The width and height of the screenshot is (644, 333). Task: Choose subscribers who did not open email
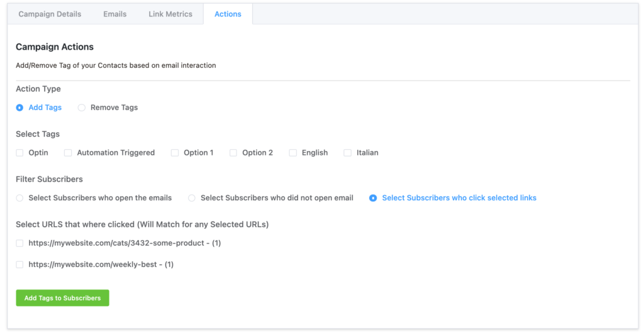[x=191, y=198]
